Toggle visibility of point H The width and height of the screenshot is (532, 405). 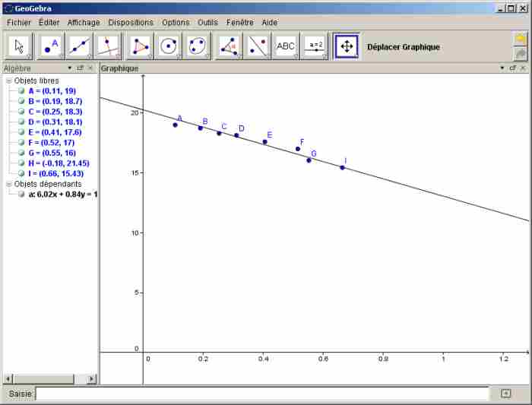tap(21, 163)
